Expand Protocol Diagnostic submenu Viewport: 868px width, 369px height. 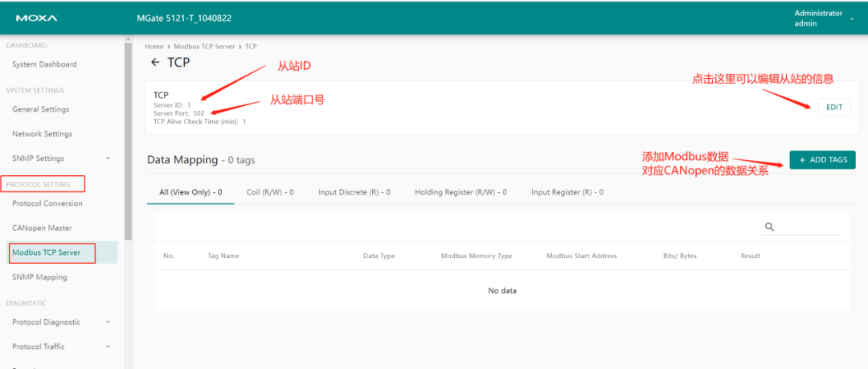(108, 322)
